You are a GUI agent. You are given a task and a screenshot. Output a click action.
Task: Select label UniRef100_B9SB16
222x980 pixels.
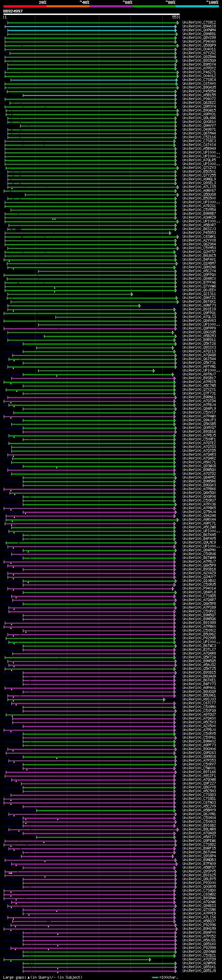(199, 431)
